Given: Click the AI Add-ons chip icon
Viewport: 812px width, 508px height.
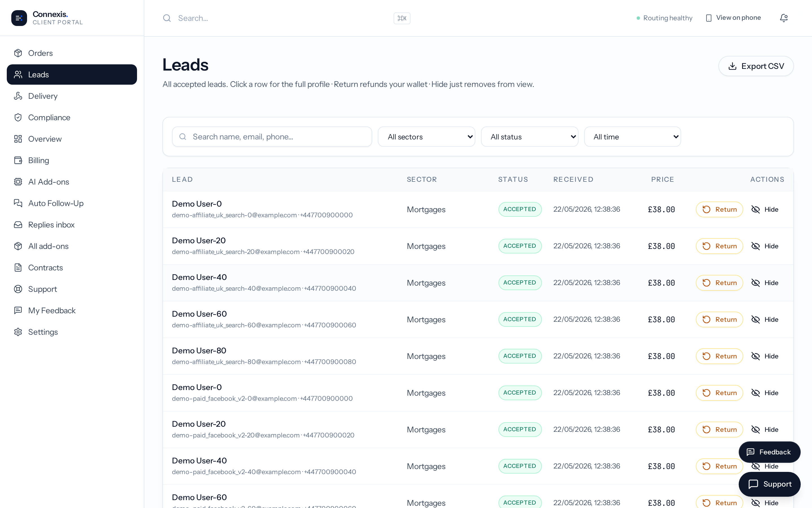Looking at the screenshot, I should (18, 182).
